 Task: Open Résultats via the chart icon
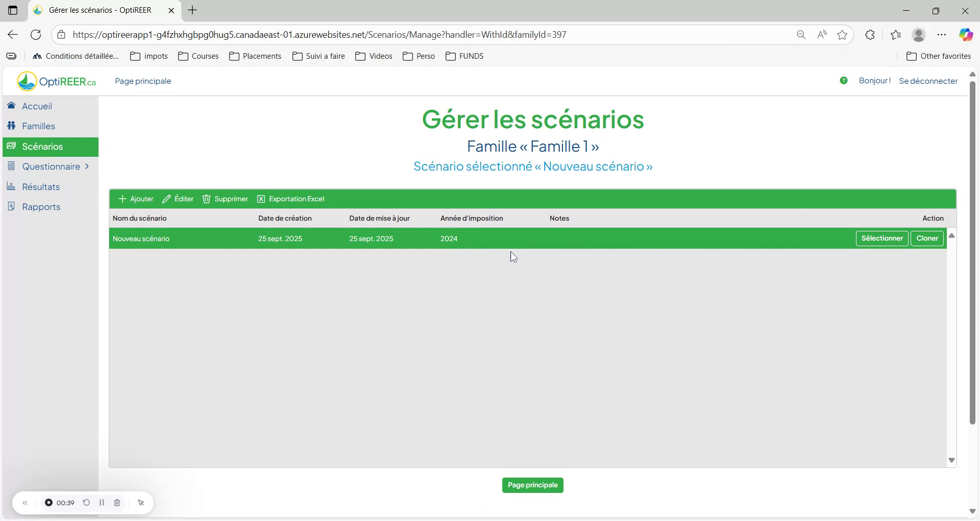11,186
